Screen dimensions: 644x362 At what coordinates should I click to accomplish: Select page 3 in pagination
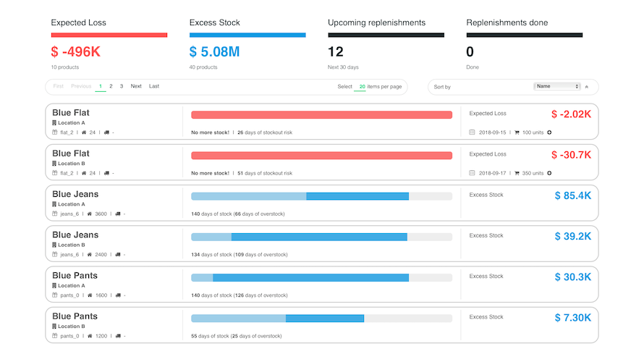click(122, 86)
